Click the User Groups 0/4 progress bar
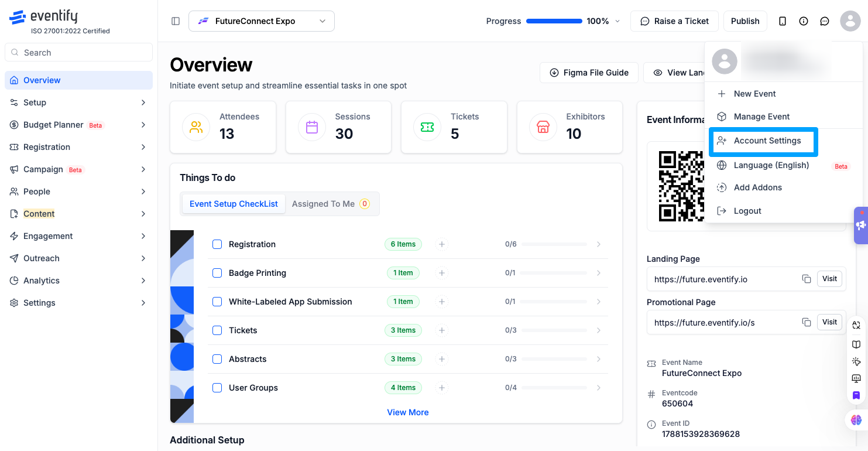 coord(554,388)
